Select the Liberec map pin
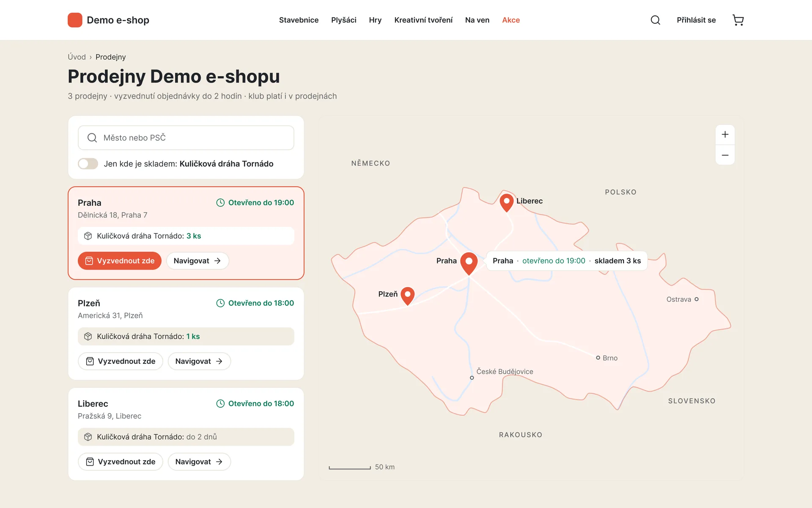This screenshot has height=508, width=812. [506, 203]
